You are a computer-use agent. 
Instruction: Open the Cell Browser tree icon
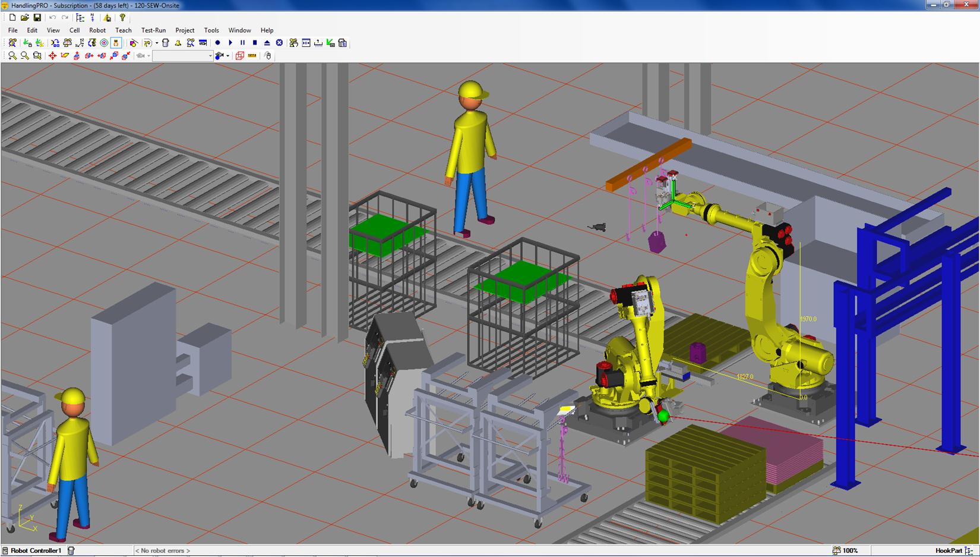click(x=80, y=18)
